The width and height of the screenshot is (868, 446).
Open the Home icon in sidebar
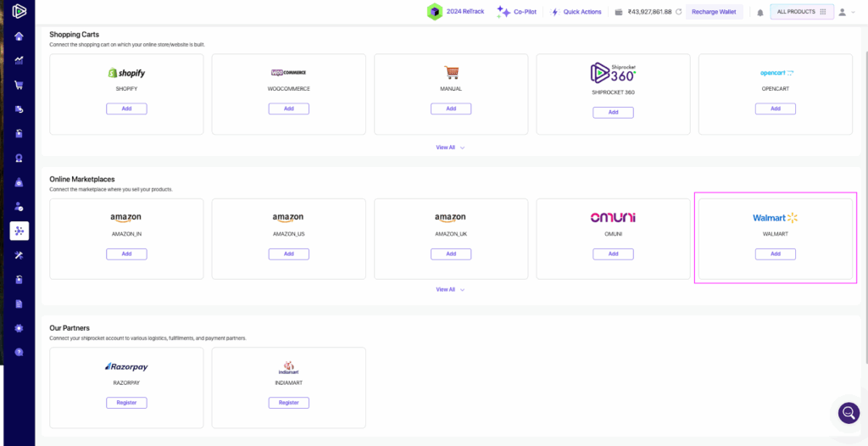pyautogui.click(x=19, y=36)
